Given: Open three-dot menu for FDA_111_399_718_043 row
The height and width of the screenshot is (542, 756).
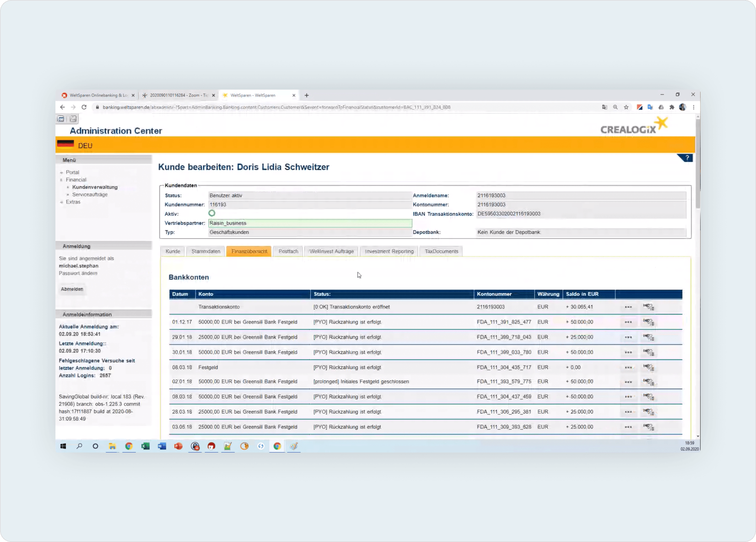Looking at the screenshot, I should click(x=628, y=337).
